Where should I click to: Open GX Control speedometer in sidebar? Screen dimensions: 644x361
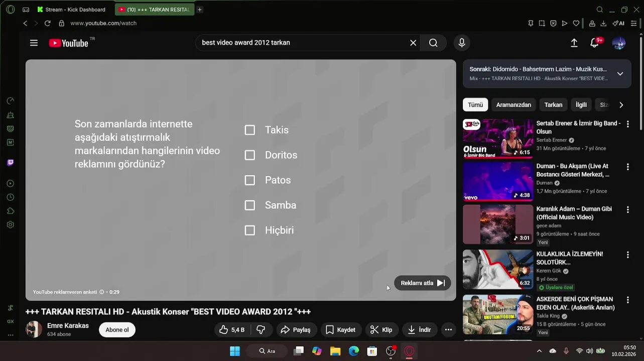coord(10,101)
